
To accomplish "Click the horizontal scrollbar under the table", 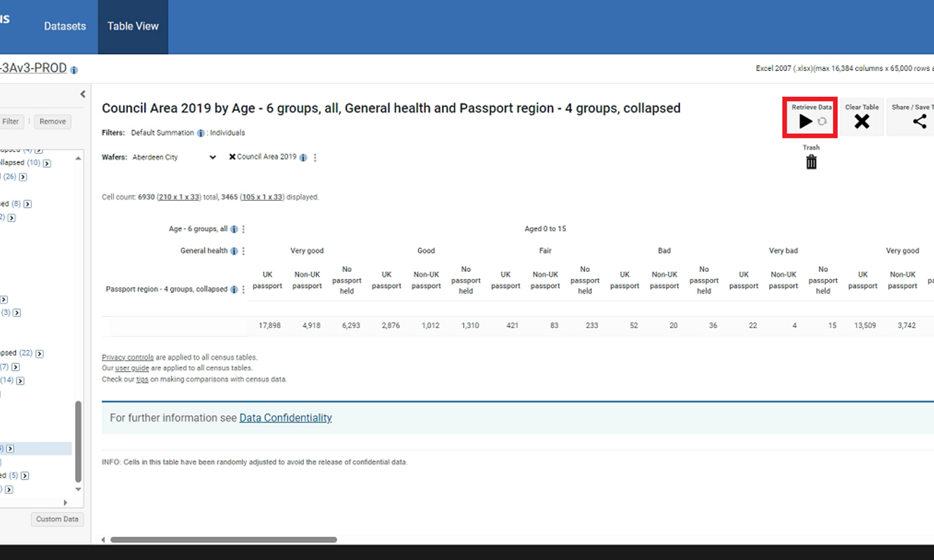I will coord(223,540).
